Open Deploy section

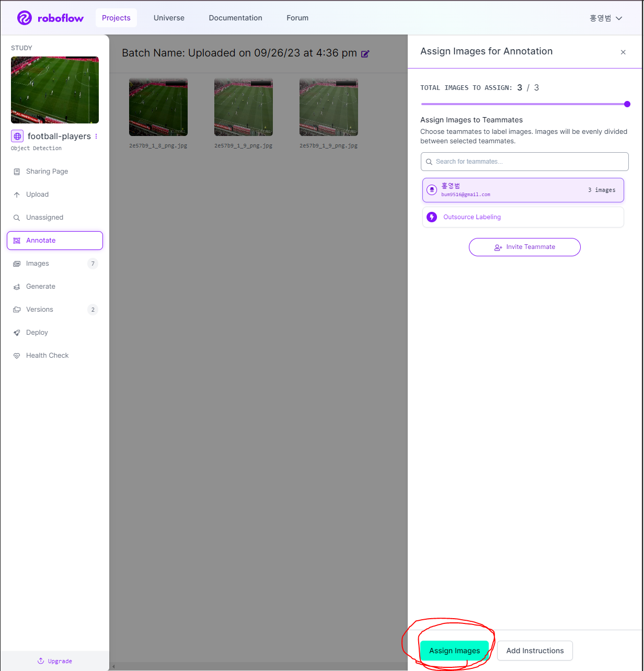coord(55,333)
